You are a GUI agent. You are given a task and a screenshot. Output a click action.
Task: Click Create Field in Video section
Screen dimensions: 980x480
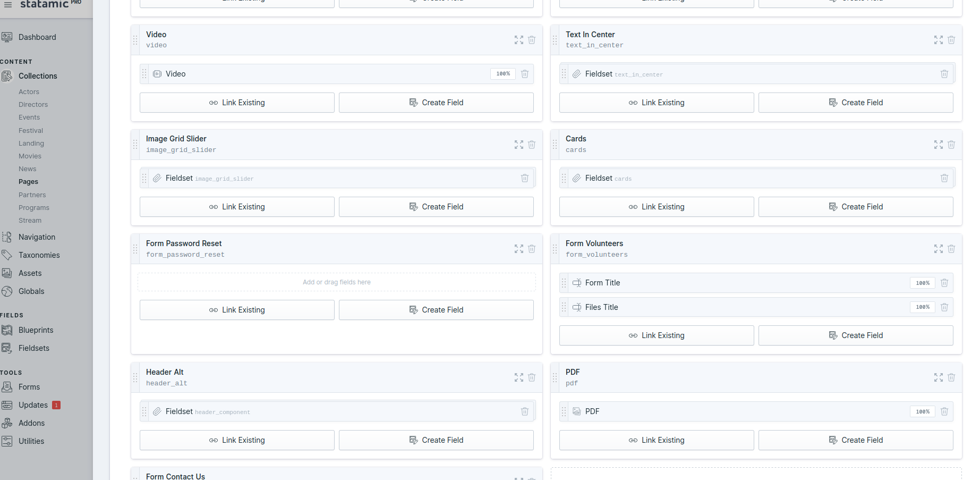pyautogui.click(x=436, y=103)
